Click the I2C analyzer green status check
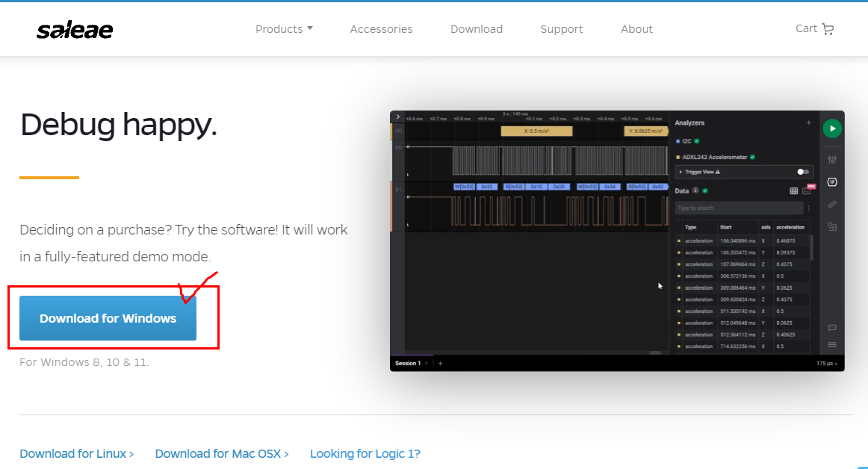The width and height of the screenshot is (868, 469). 697,141
